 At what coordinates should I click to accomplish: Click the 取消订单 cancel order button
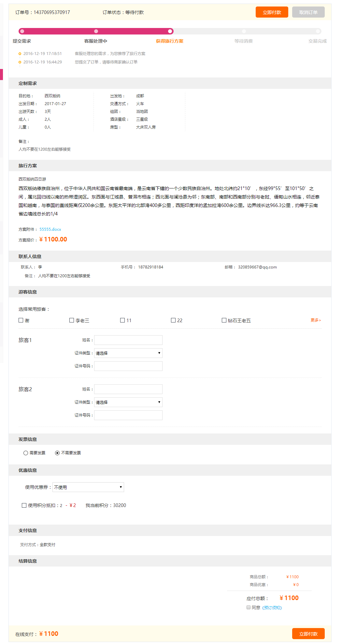pos(308,12)
